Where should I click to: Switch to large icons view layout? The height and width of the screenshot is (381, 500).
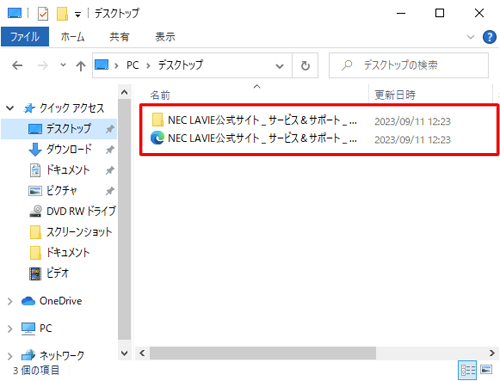(x=486, y=370)
